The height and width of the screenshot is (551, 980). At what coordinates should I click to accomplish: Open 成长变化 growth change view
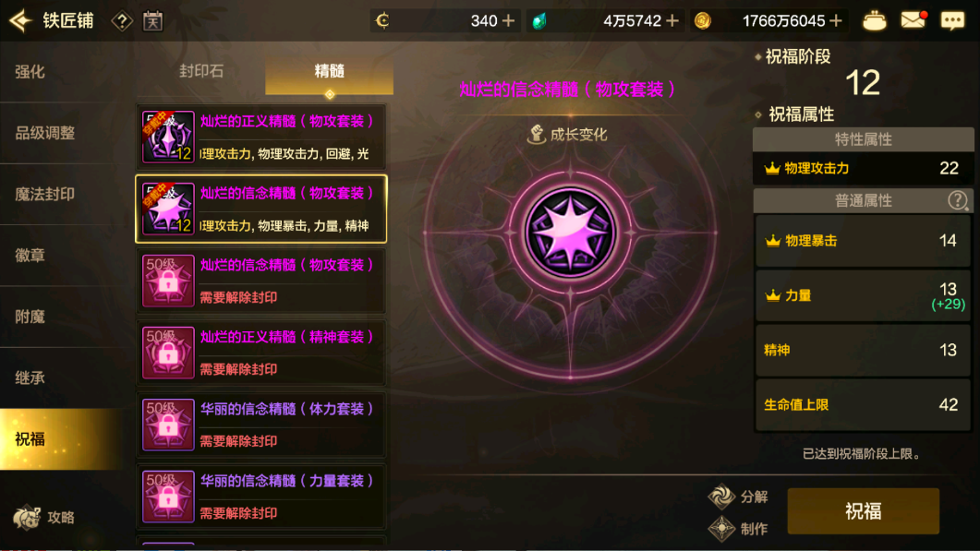pos(567,135)
